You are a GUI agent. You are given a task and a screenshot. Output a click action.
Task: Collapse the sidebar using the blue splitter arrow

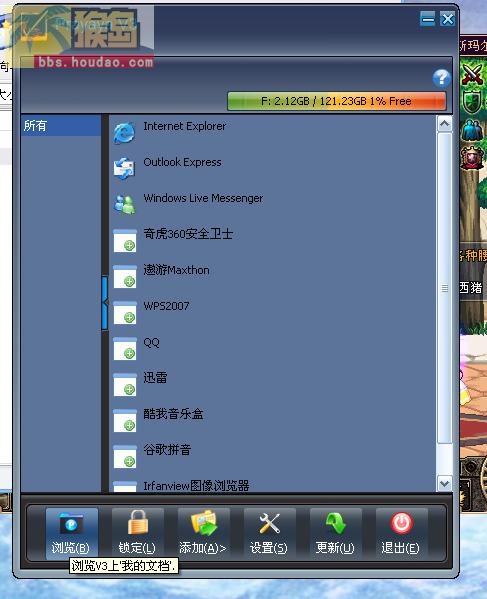coord(105,303)
